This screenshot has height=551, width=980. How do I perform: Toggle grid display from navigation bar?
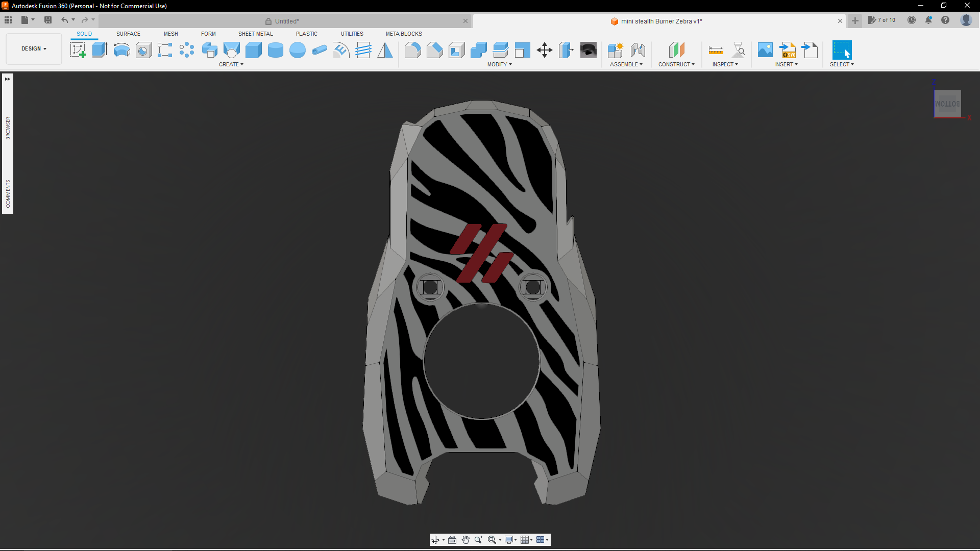(x=526, y=539)
